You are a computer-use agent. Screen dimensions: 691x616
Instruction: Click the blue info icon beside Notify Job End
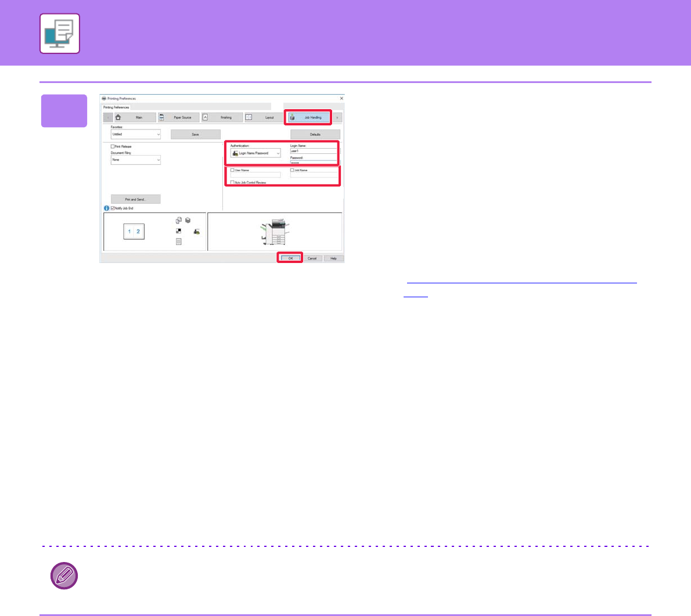[106, 208]
